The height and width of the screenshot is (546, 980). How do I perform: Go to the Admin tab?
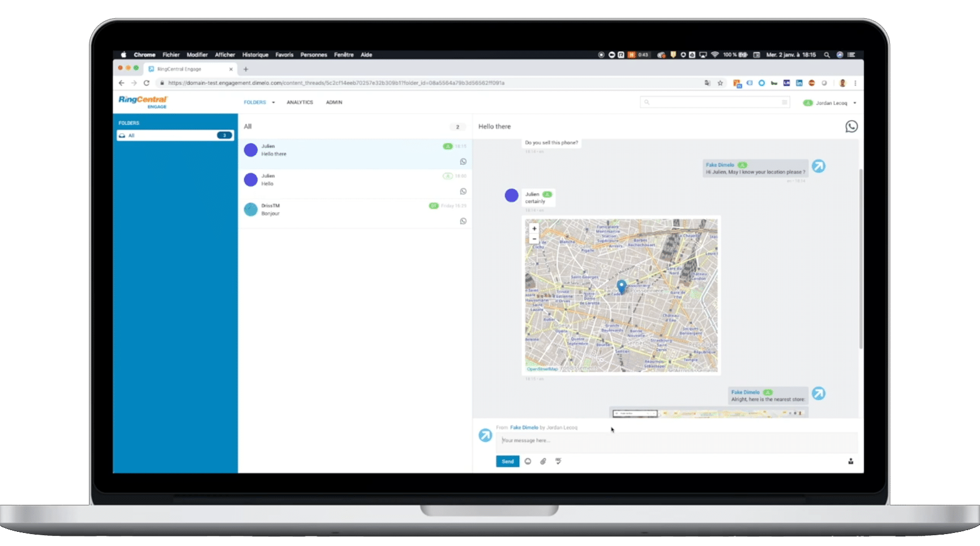click(334, 103)
